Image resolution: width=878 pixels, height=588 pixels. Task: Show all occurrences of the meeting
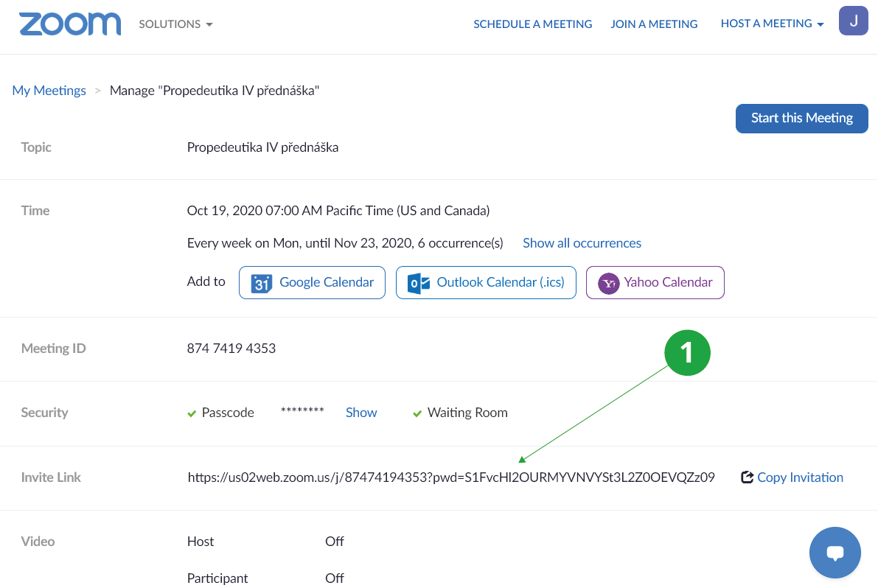pos(582,243)
